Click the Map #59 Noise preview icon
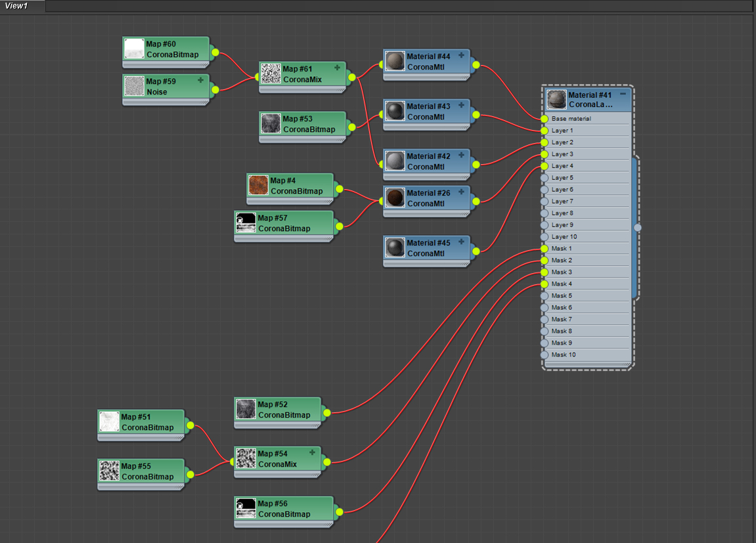This screenshot has width=756, height=543. click(134, 86)
